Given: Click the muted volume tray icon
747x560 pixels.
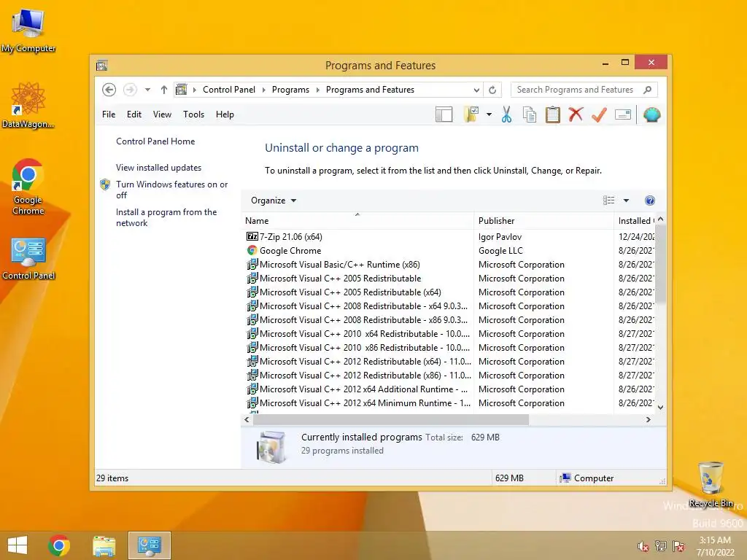Looking at the screenshot, I should click(x=643, y=546).
